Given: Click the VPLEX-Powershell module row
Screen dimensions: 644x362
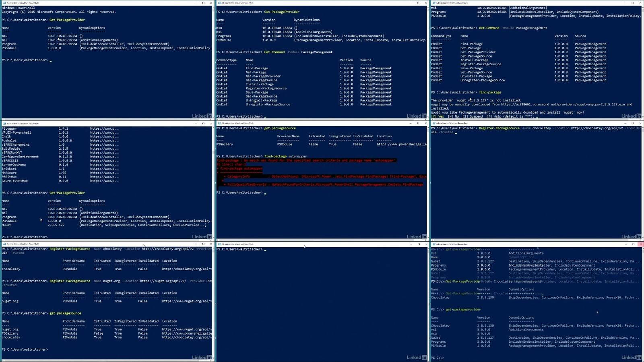Looking at the screenshot, I should click(60, 132).
